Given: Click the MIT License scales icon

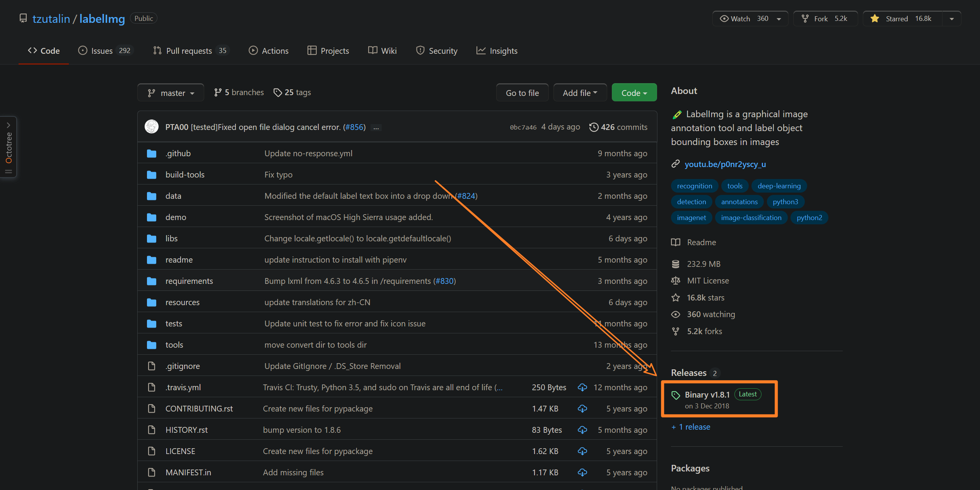Looking at the screenshot, I should pyautogui.click(x=676, y=281).
